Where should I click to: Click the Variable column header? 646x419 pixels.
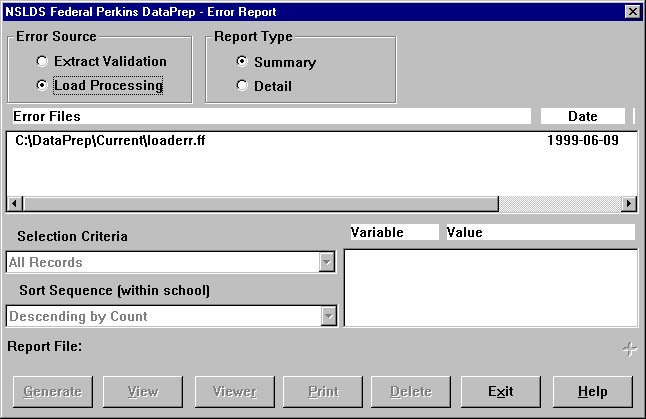coord(395,232)
